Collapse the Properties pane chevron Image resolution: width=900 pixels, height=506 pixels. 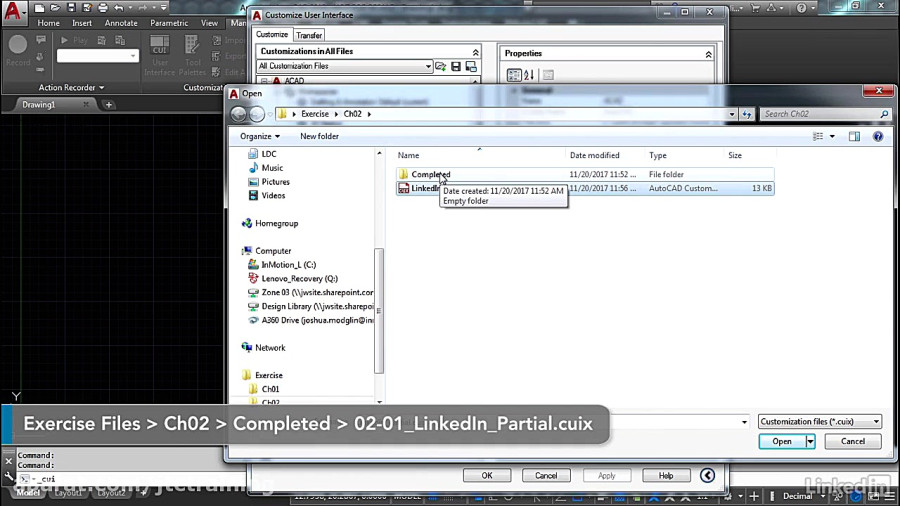point(708,54)
